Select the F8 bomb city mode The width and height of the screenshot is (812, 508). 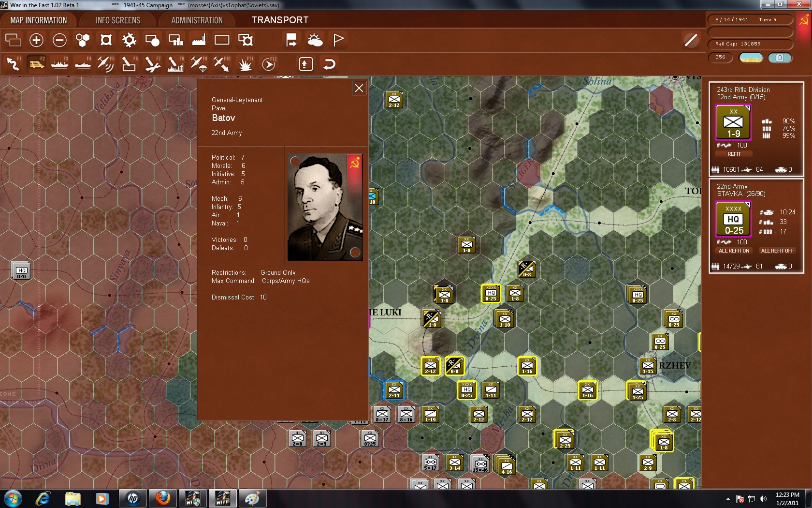(x=175, y=64)
